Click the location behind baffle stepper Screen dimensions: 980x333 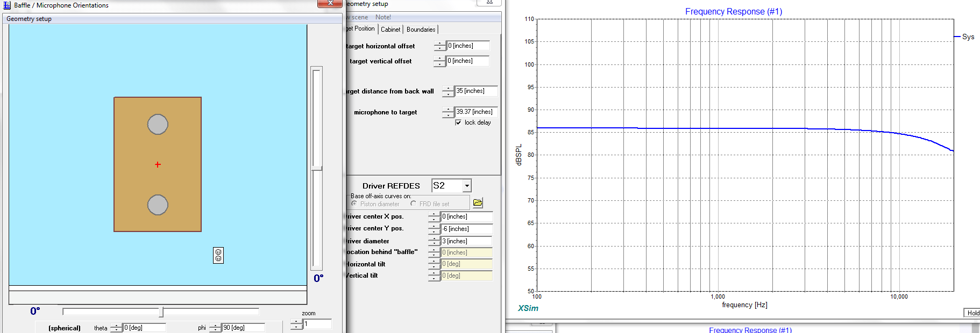click(x=434, y=252)
